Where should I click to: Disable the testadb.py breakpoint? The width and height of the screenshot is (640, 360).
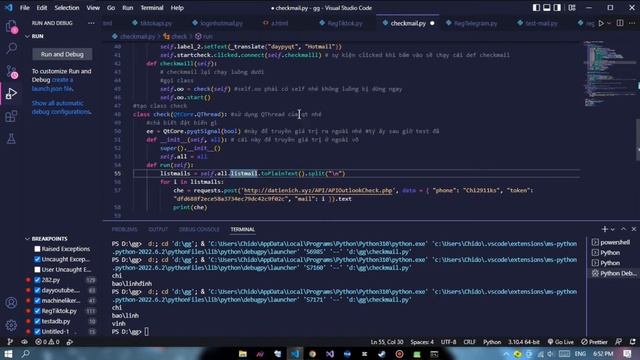[37, 321]
